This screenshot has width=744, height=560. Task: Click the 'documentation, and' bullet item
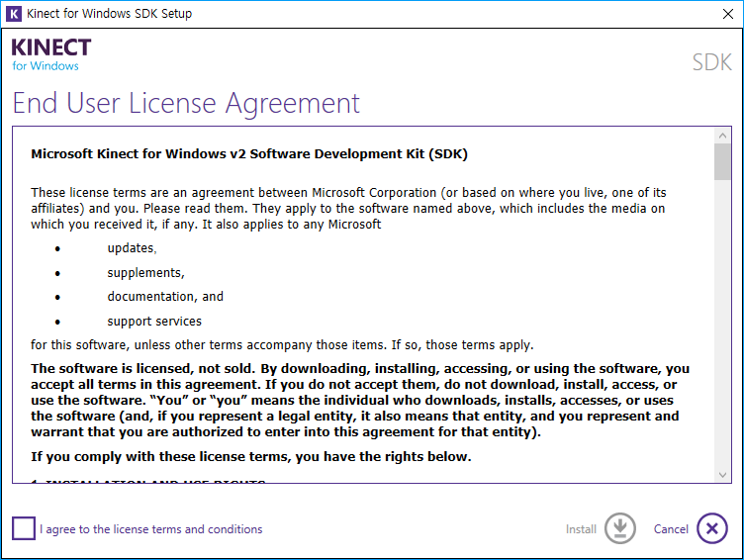[x=165, y=297]
